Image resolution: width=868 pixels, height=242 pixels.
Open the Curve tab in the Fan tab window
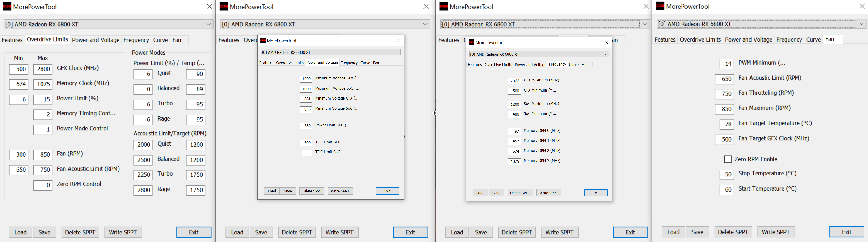click(813, 40)
